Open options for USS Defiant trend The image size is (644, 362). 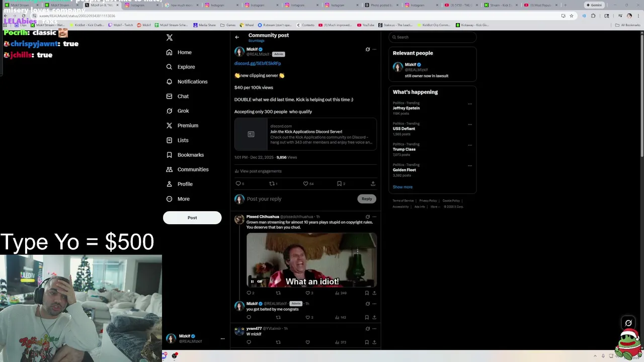coord(470,125)
